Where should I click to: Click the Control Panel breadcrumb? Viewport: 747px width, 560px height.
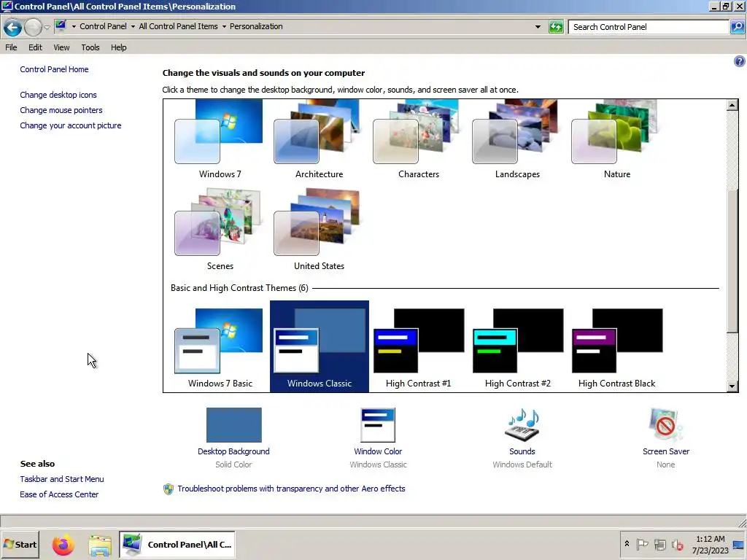click(103, 27)
